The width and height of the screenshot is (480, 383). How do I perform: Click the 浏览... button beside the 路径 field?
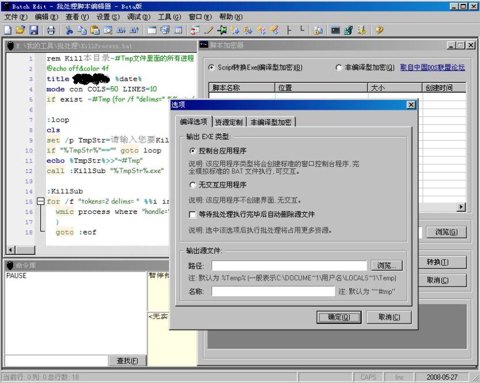click(x=387, y=266)
